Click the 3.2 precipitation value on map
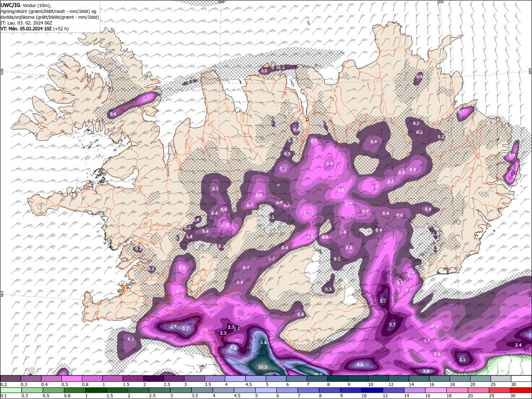532x399 pixels. pos(383,301)
